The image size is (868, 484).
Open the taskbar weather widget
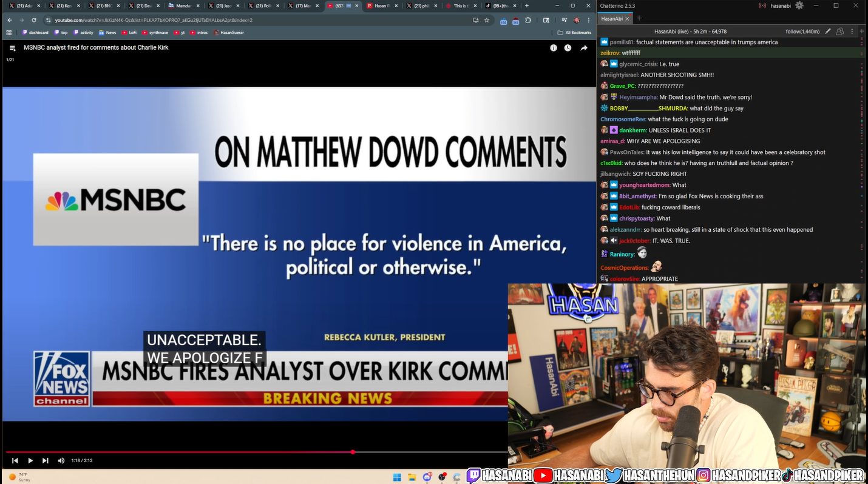pos(19,477)
